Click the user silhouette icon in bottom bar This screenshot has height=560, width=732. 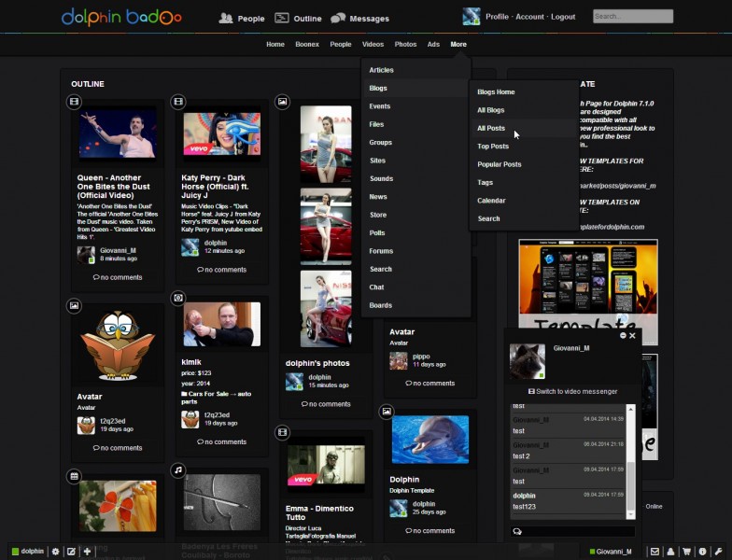(670, 552)
